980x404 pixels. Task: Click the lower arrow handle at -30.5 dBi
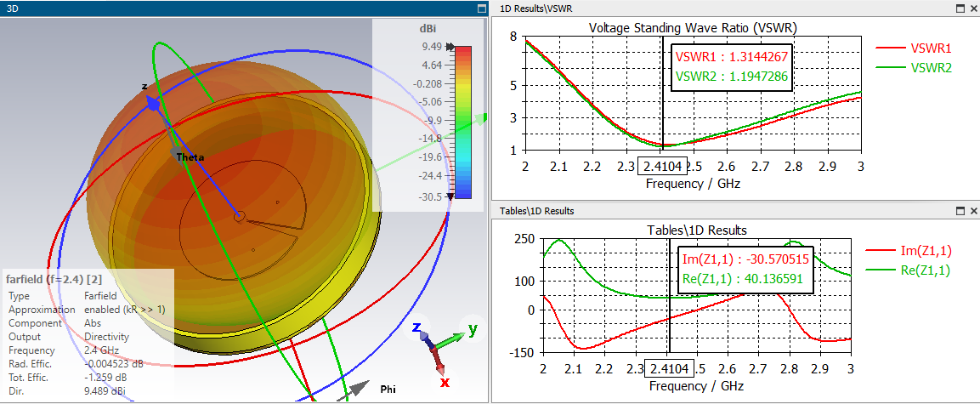point(450,196)
